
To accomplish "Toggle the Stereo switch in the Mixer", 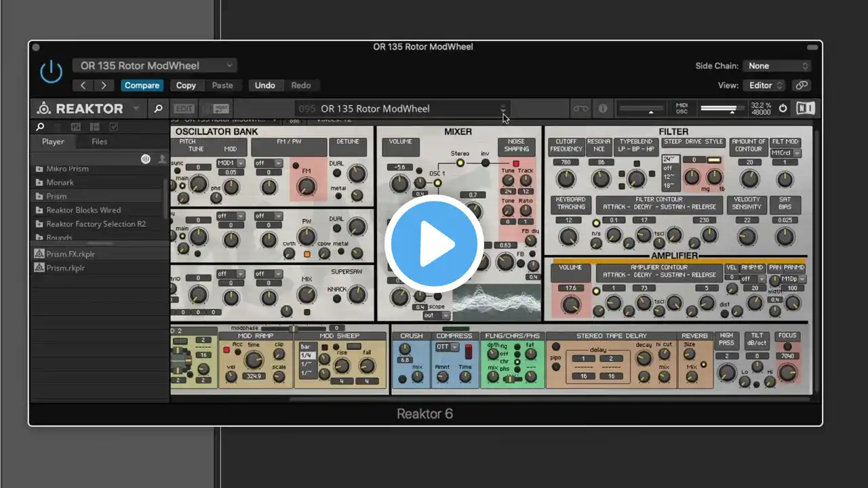I will point(460,163).
